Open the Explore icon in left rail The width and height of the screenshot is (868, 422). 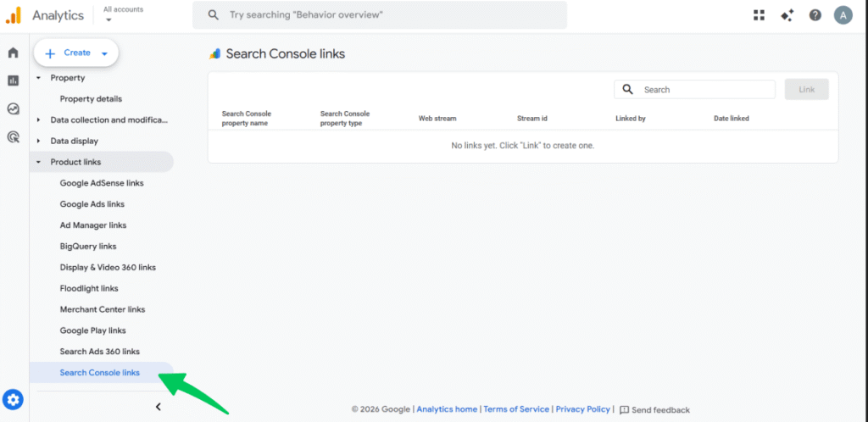(13, 108)
